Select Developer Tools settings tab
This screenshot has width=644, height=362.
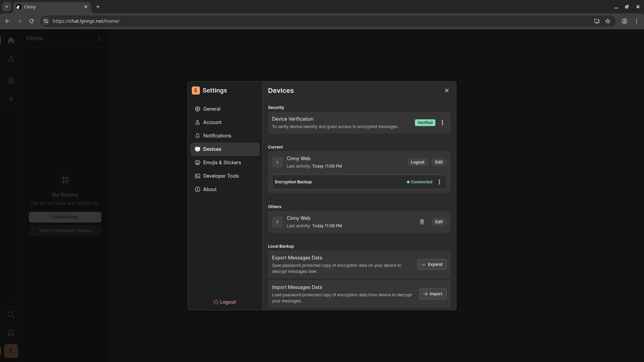point(225,176)
